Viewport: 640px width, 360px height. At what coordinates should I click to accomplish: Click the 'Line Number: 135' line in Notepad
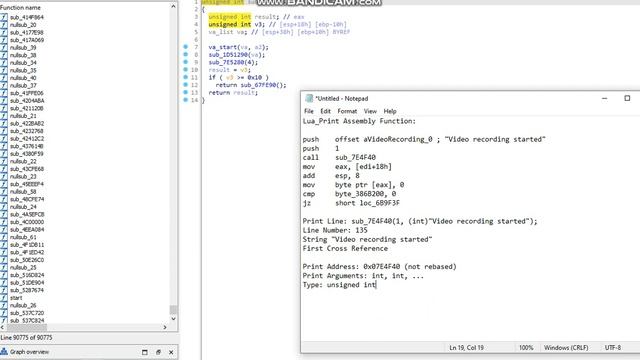[x=335, y=230]
